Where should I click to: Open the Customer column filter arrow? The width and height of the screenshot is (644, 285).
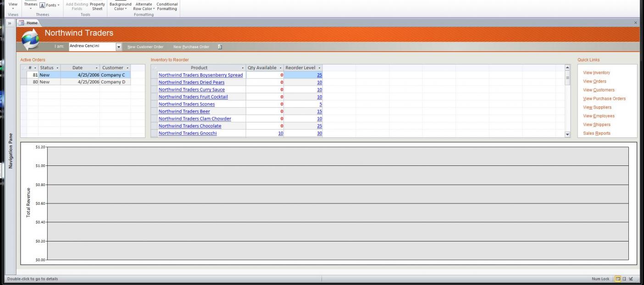pyautogui.click(x=127, y=68)
